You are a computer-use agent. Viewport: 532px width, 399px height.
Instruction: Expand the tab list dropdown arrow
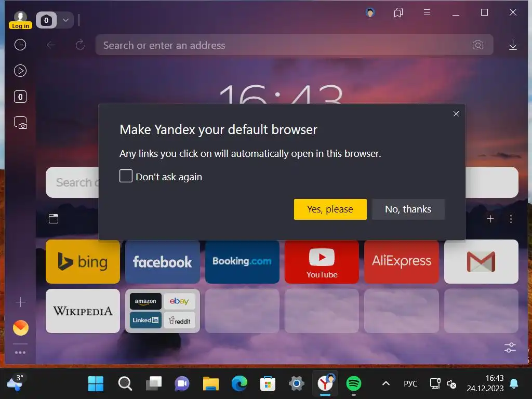pos(66,20)
